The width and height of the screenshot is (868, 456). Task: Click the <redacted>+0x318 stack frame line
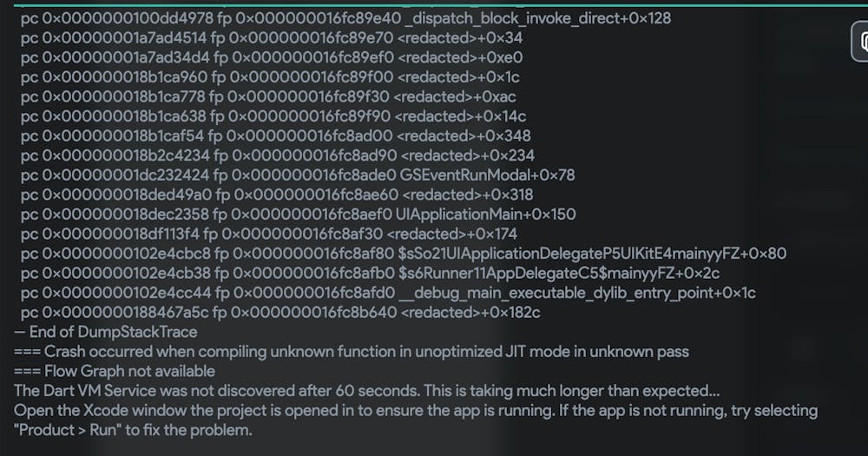pyautogui.click(x=277, y=195)
